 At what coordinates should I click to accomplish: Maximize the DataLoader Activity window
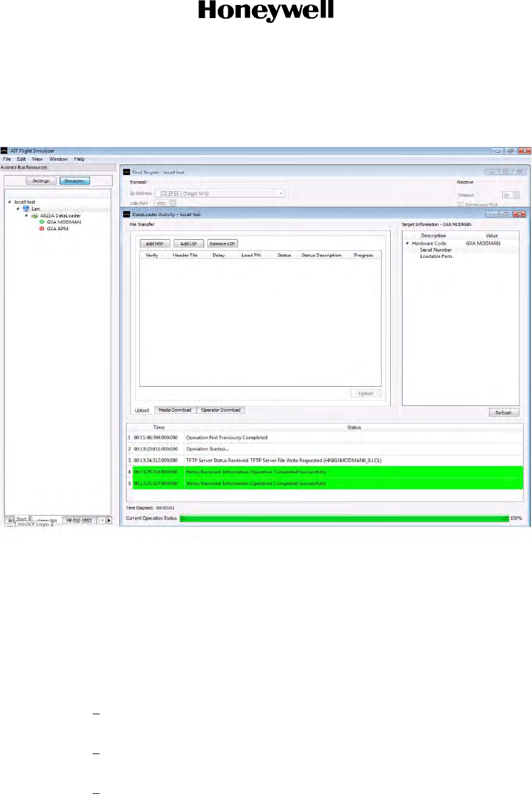(x=507, y=214)
